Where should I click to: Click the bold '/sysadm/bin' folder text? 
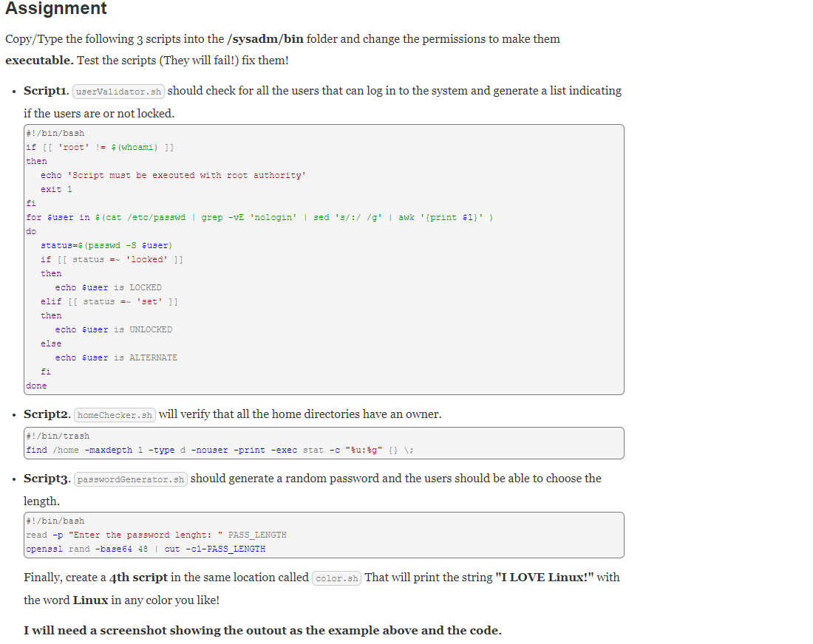coord(265,39)
